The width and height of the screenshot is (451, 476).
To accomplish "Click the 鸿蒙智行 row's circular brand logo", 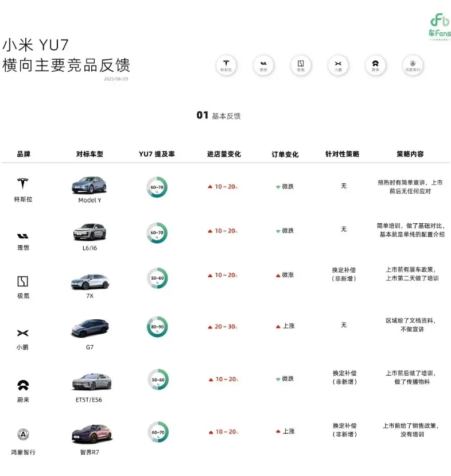I will 23,435.
